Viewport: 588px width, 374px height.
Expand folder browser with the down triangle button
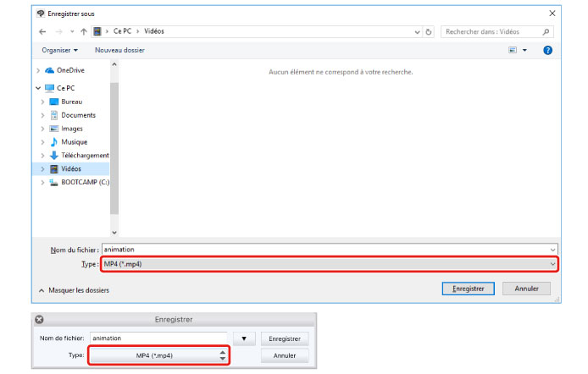(244, 338)
